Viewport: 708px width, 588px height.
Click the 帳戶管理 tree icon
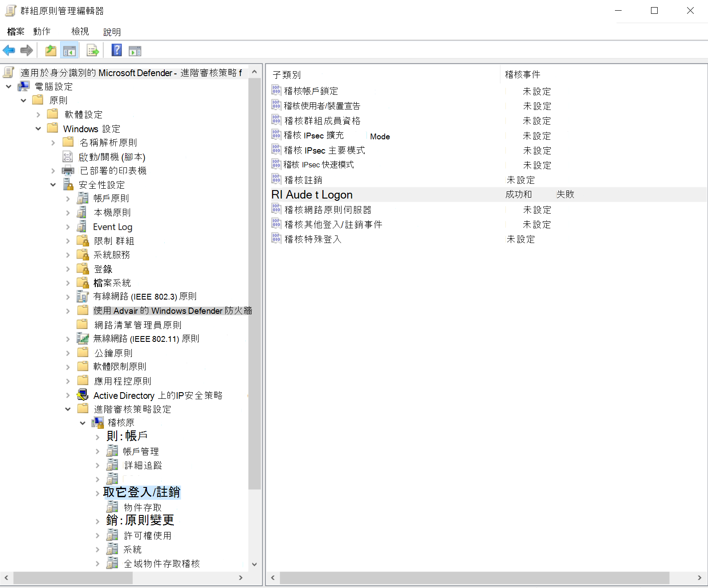click(x=112, y=451)
